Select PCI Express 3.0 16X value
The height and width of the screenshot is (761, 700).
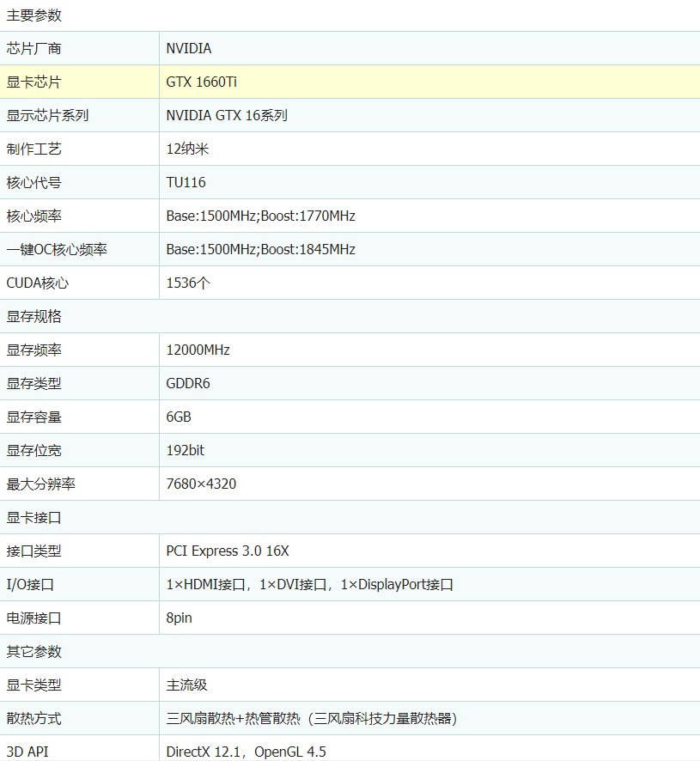coord(228,551)
